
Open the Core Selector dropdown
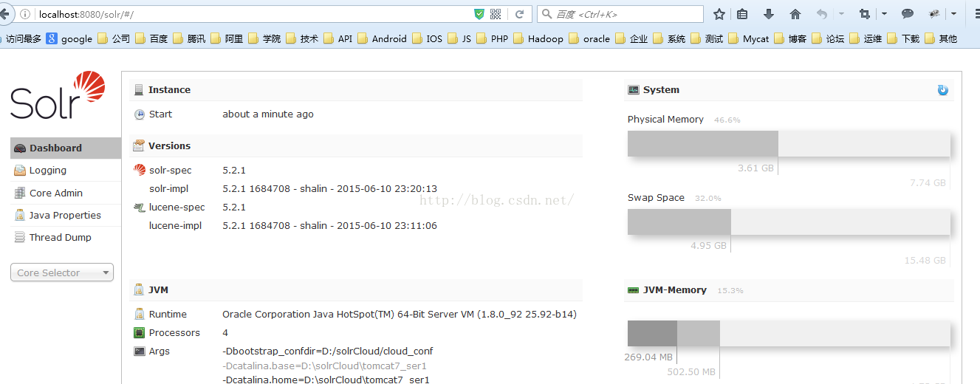click(62, 272)
